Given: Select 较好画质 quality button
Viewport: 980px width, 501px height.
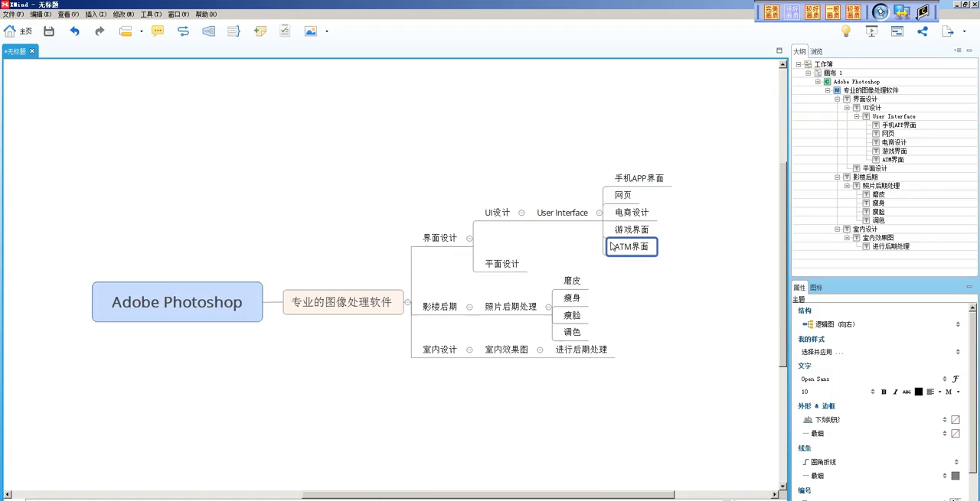Looking at the screenshot, I should pyautogui.click(x=812, y=11).
